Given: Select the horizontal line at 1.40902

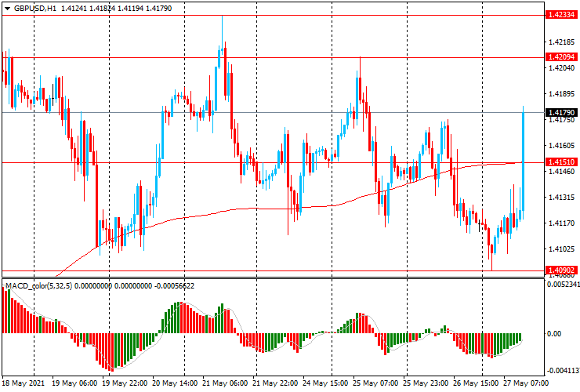Looking at the screenshot, I should 273,270.
